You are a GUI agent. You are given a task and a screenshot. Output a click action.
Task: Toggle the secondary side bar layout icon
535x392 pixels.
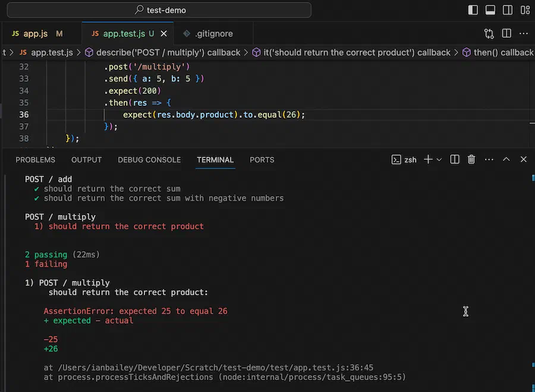coord(508,10)
